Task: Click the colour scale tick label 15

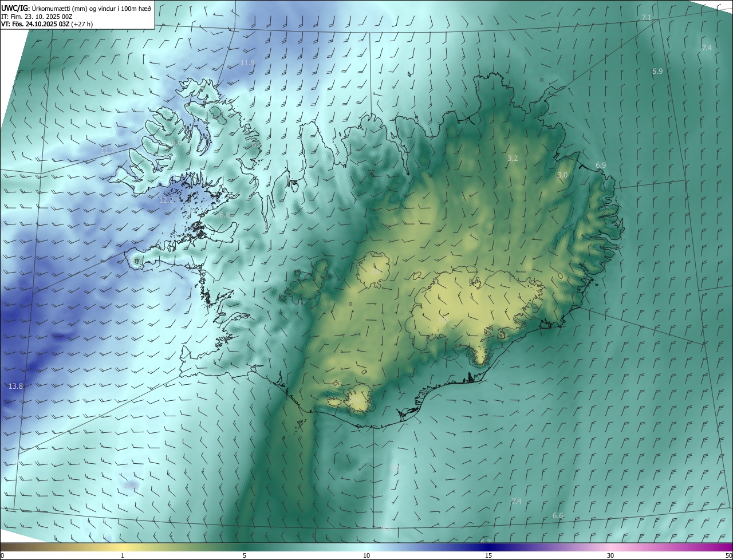Action: tap(488, 555)
